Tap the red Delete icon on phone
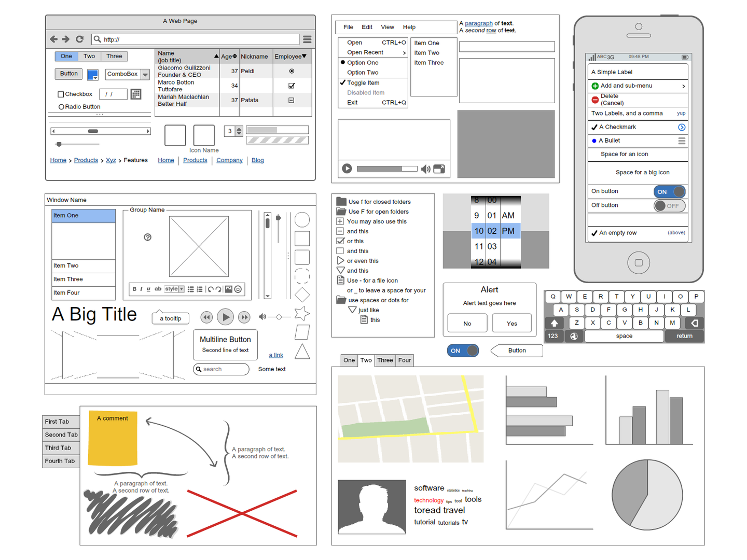 click(x=595, y=100)
